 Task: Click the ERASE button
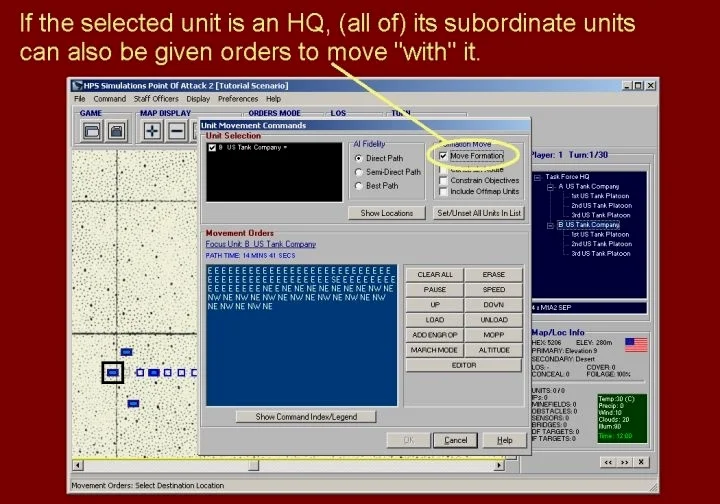(x=494, y=274)
